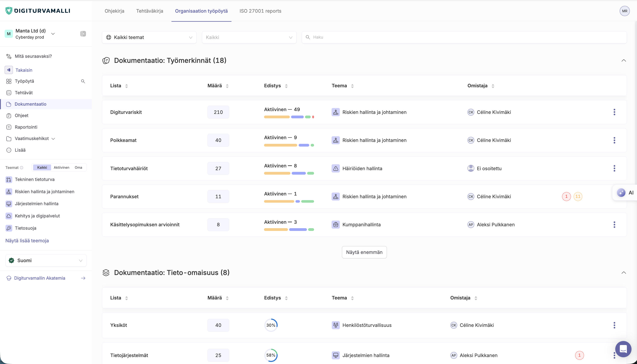The height and width of the screenshot is (364, 637).
Task: Click the Näytä enemmän button
Action: (x=364, y=252)
